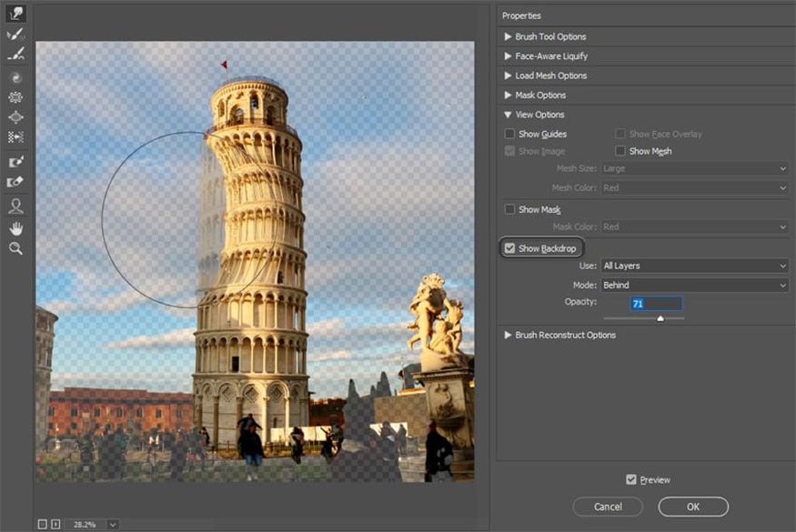Select the Twirl Clockwise tool
The width and height of the screenshot is (796, 532).
(x=15, y=77)
